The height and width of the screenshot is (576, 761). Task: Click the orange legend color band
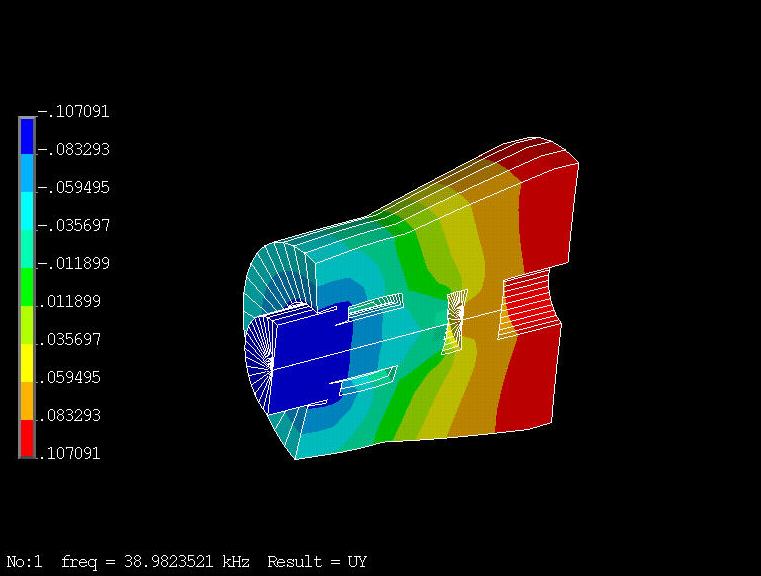[27, 400]
